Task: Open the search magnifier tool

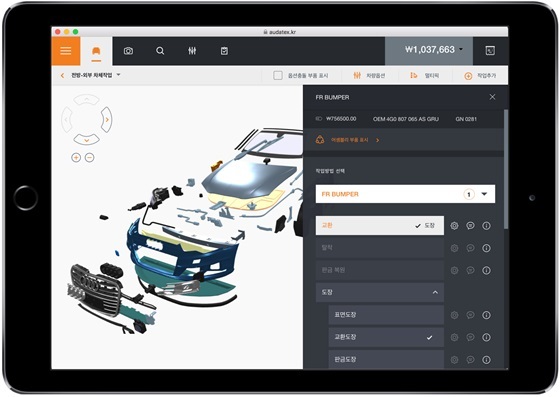Action: pos(160,51)
